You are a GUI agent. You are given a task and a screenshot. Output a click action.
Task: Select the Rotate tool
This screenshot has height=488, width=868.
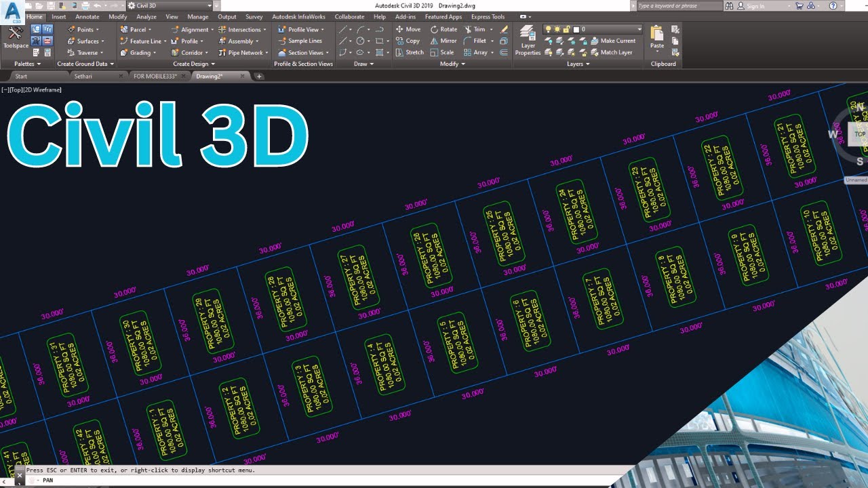tap(443, 30)
